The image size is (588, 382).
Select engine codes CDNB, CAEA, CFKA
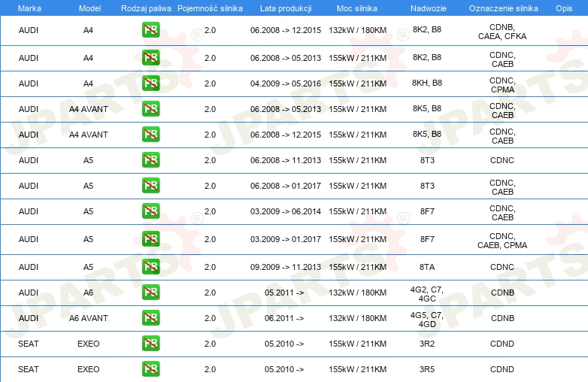[x=502, y=32]
